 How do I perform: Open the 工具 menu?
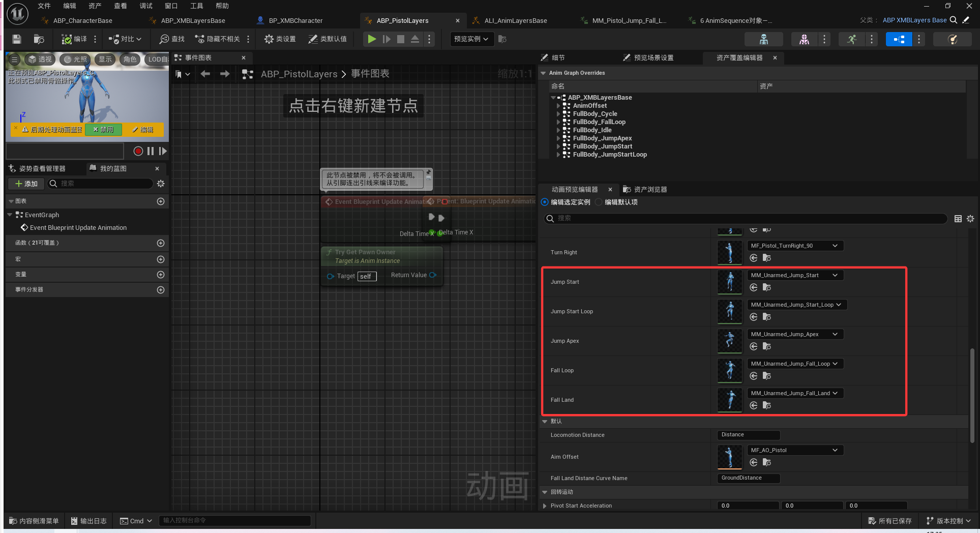(197, 6)
